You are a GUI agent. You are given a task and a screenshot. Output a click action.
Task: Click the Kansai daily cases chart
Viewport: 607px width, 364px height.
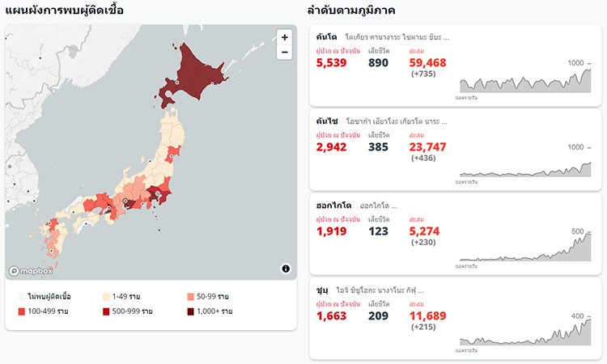[525, 169]
